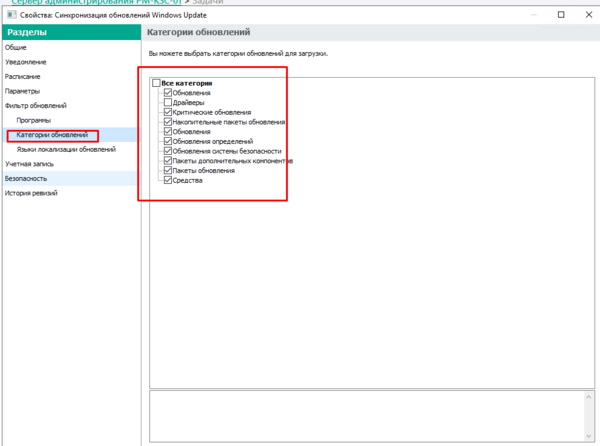Image resolution: width=600 pixels, height=446 pixels.
Task: Open the Учетная запись section
Action: pos(72,164)
